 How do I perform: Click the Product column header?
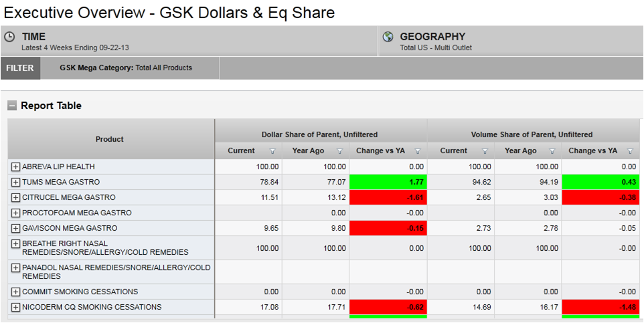pos(110,139)
